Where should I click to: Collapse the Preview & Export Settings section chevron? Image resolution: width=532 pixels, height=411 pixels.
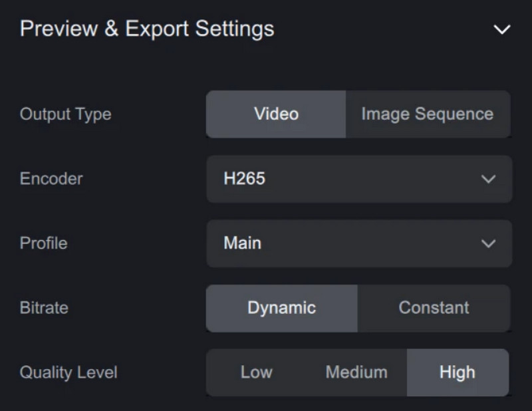501,30
